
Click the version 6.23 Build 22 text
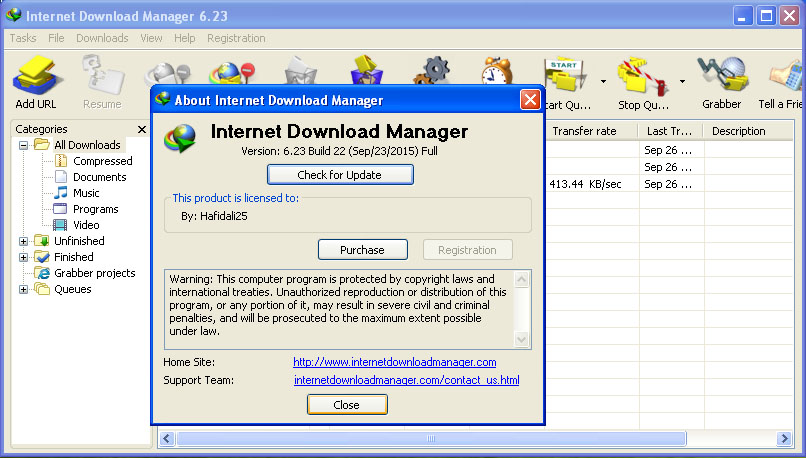339,151
